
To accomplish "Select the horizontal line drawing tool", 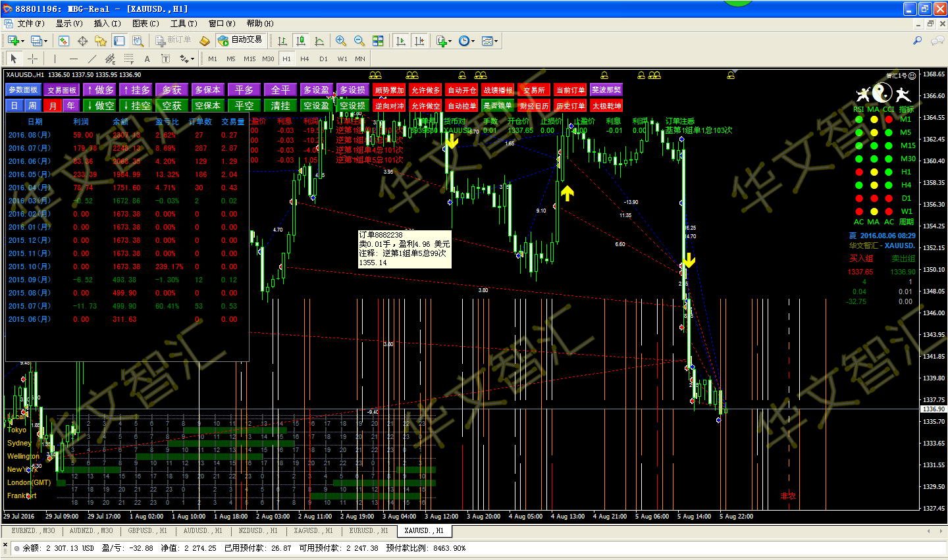I will [73, 59].
